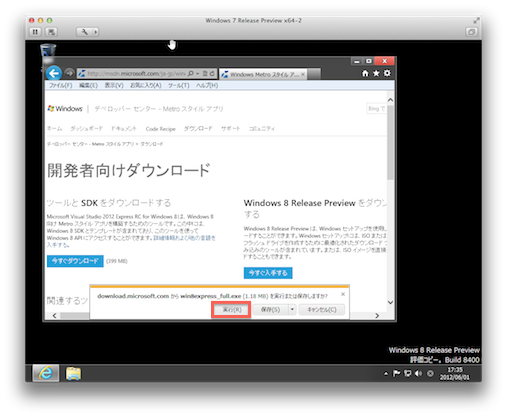Click the network tray icon
The width and height of the screenshot is (507, 417).
(x=407, y=374)
